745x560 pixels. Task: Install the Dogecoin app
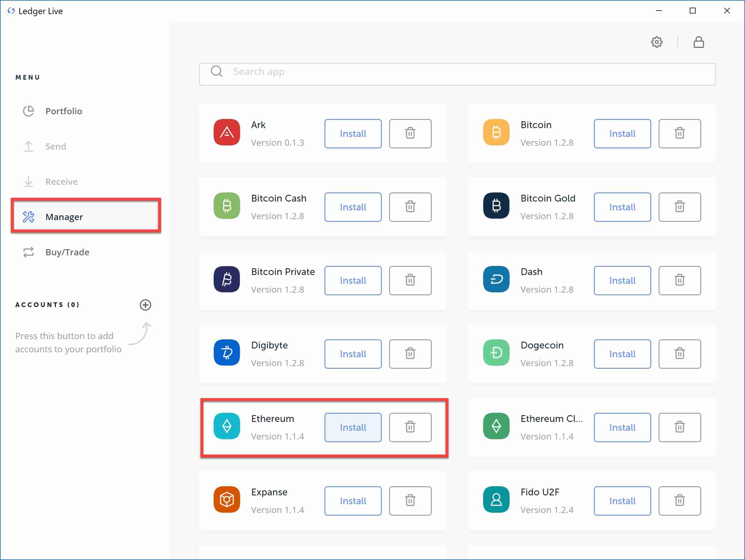click(x=622, y=353)
